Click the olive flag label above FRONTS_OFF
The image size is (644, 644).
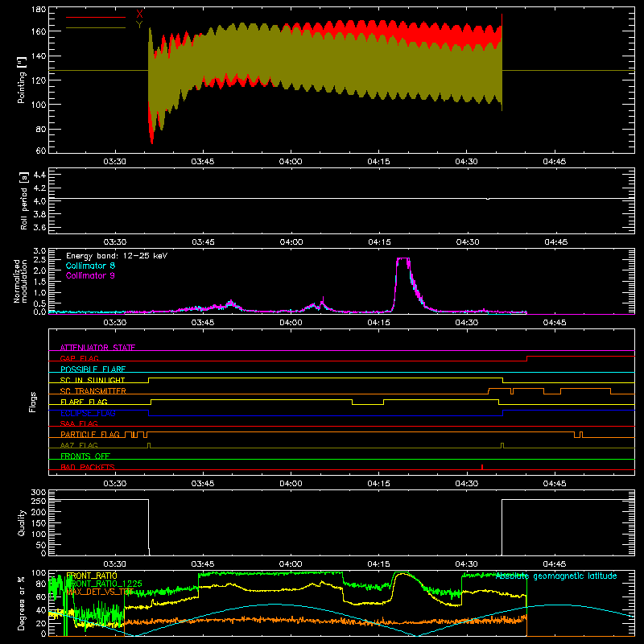79,445
